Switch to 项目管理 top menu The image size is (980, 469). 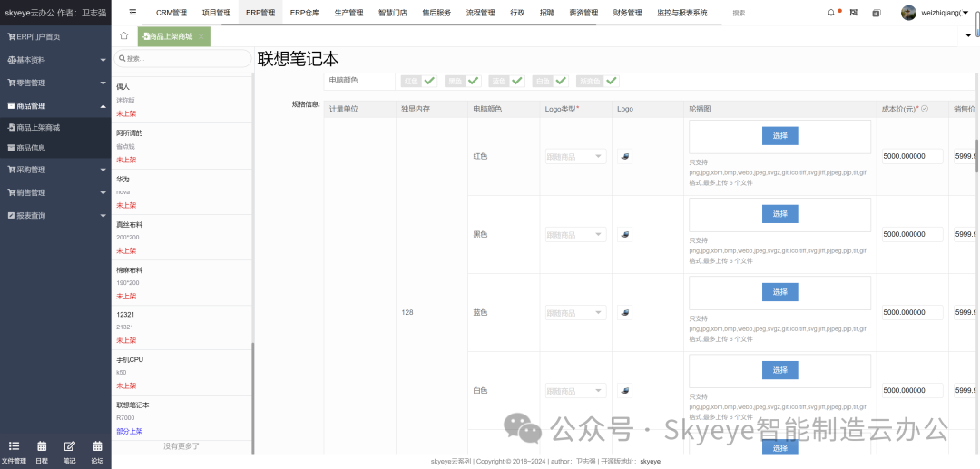click(x=216, y=13)
